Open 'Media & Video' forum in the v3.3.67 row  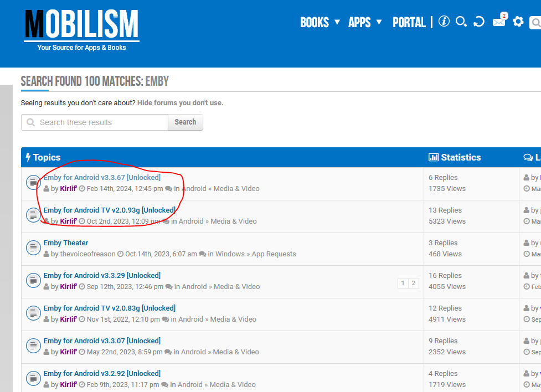(236, 189)
